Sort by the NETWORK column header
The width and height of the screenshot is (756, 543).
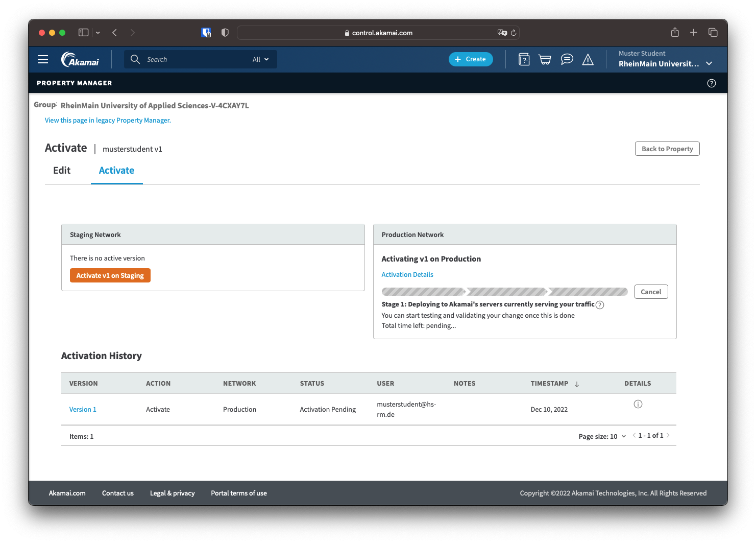(x=239, y=384)
